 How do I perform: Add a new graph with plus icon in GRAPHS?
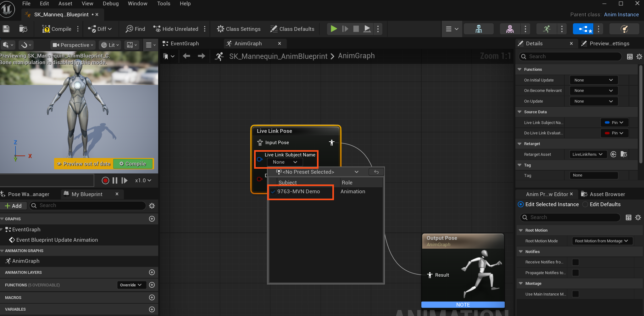[152, 219]
